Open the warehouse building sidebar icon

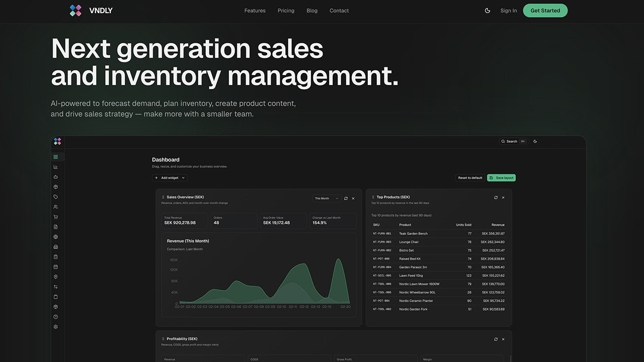(x=56, y=247)
